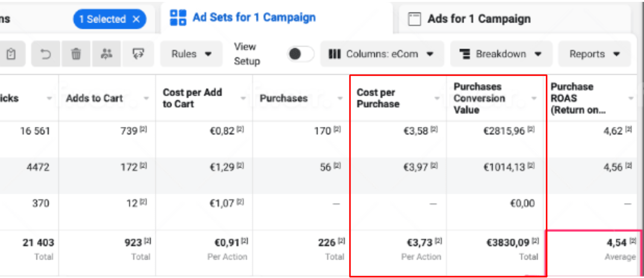Click the preview share icon in toolbar
The width and height of the screenshot is (644, 278).
click(x=138, y=54)
